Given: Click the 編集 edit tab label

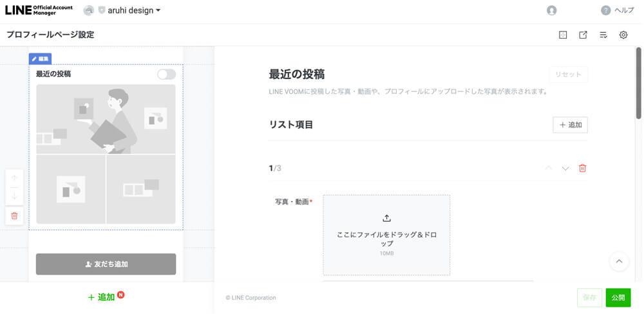Looking at the screenshot, I should click(40, 59).
